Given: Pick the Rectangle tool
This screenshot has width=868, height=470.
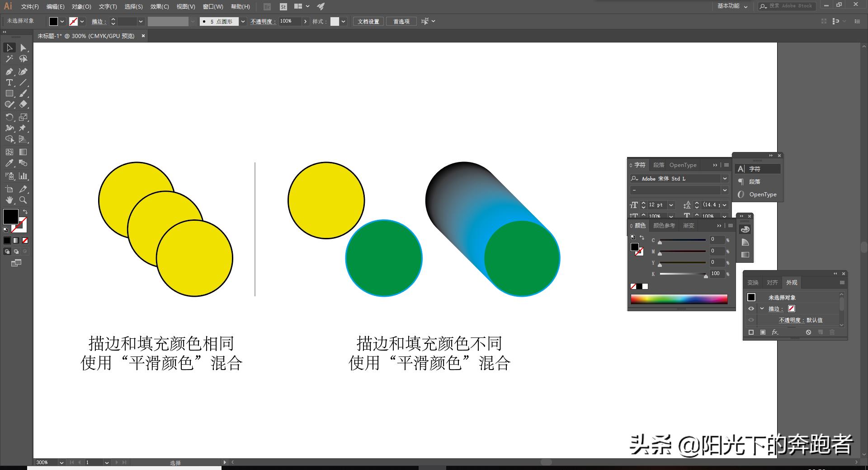Looking at the screenshot, I should pyautogui.click(x=9, y=93).
